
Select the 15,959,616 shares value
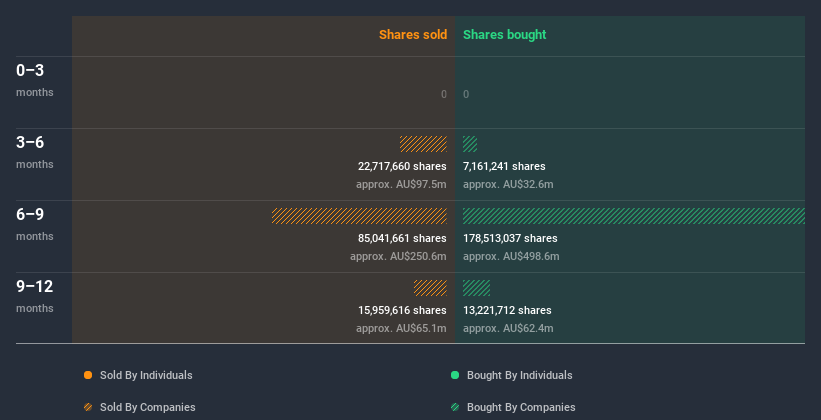point(402,310)
